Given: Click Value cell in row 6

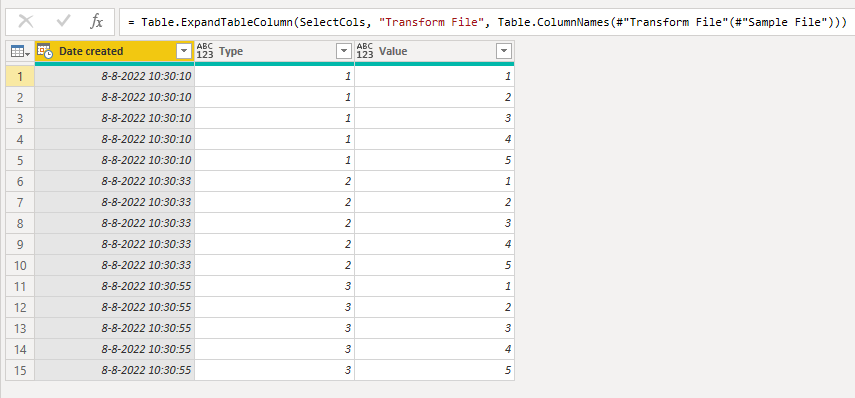Looking at the screenshot, I should [x=434, y=182].
